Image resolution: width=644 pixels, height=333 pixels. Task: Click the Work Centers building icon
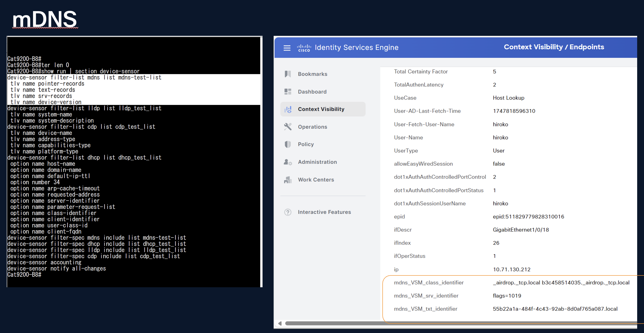(x=288, y=180)
